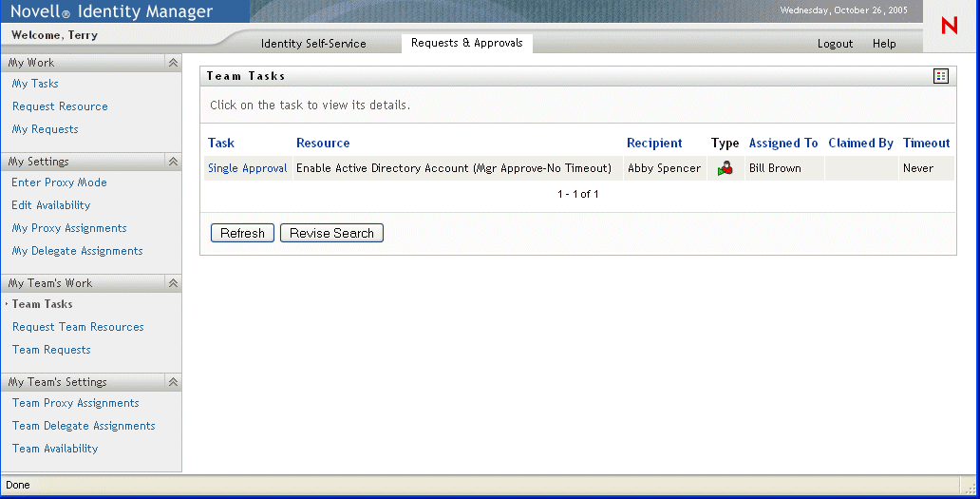Open Request Team Resources

[x=78, y=327]
